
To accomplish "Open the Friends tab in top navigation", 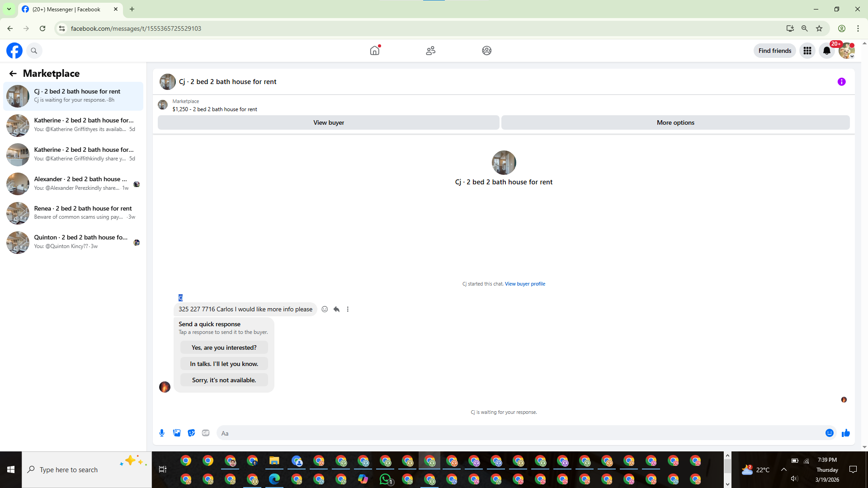I will click(x=430, y=51).
